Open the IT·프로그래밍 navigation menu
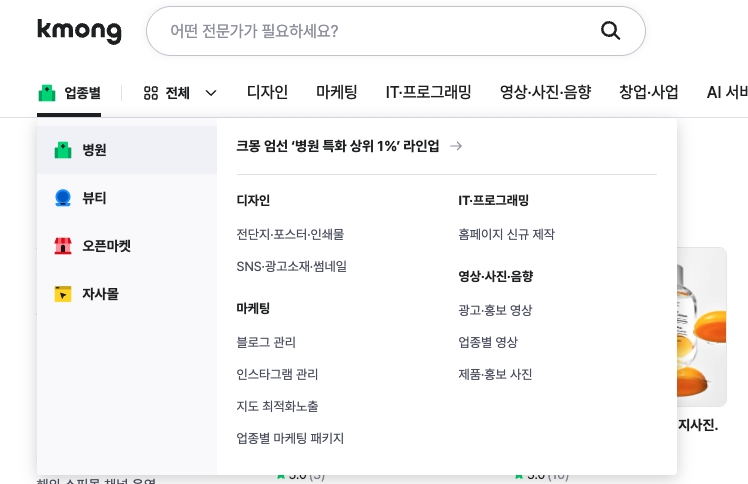Image resolution: width=748 pixels, height=484 pixels. click(x=428, y=92)
